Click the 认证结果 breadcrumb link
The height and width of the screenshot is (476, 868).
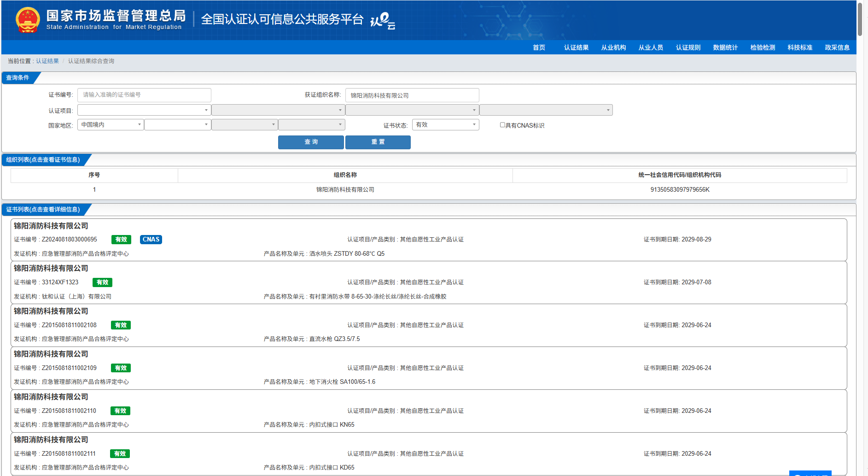[x=47, y=61]
